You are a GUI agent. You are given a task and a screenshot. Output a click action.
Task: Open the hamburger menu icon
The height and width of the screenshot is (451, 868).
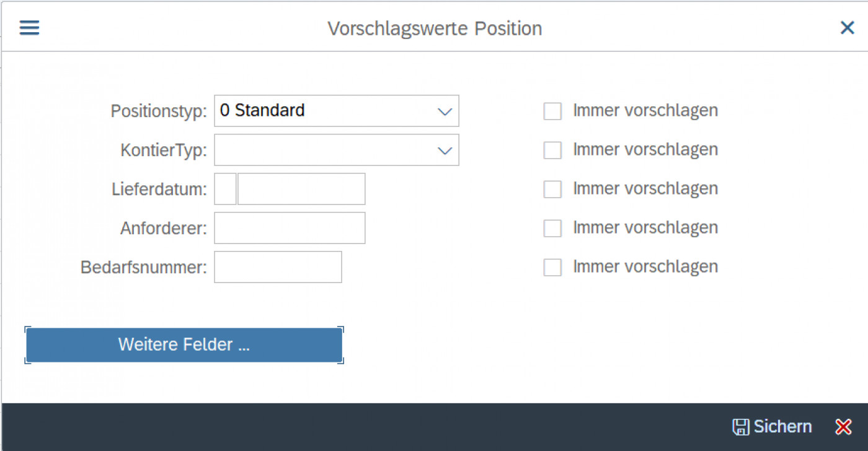click(x=29, y=27)
